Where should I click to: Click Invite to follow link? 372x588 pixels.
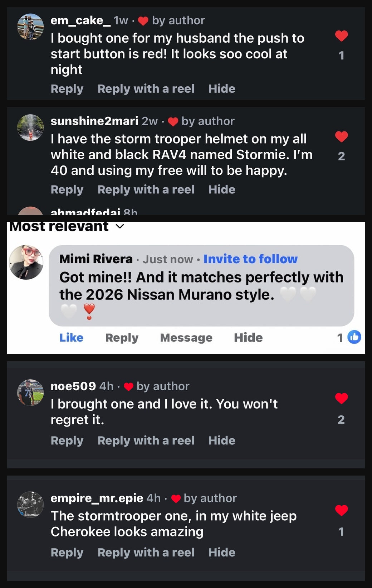(250, 259)
